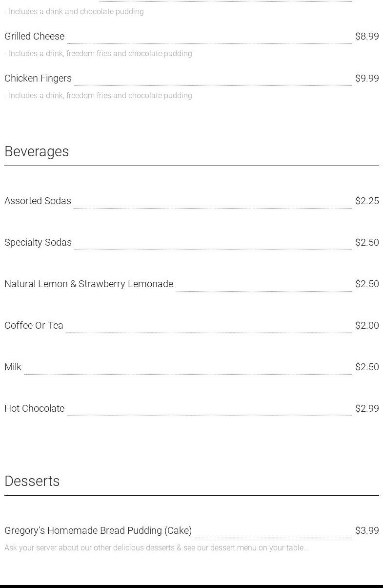The width and height of the screenshot is (383, 588).
Task: Click the Beverages section heading
Action: point(37,151)
